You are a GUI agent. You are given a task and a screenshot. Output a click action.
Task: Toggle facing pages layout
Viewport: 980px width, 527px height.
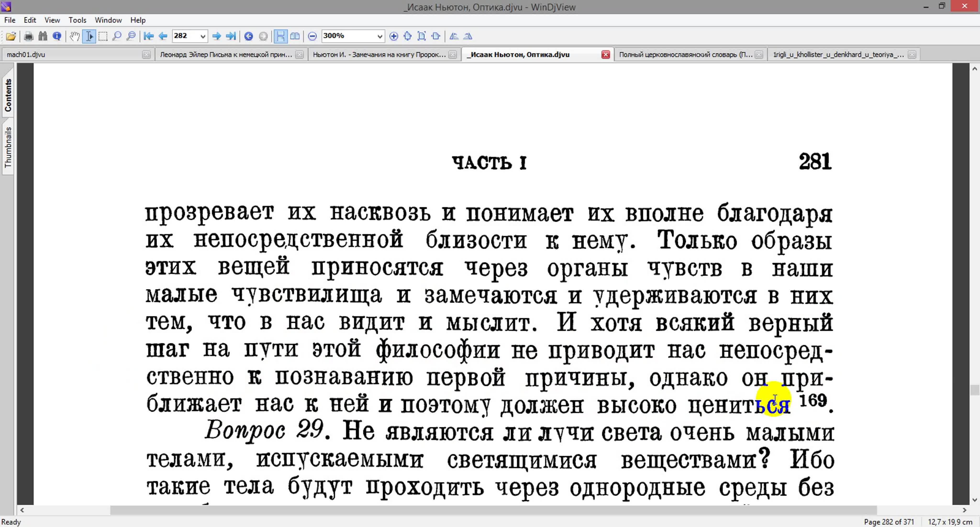coord(295,36)
